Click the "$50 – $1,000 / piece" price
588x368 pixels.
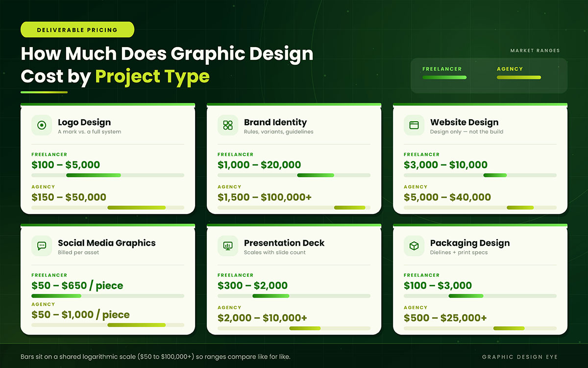pyautogui.click(x=81, y=315)
